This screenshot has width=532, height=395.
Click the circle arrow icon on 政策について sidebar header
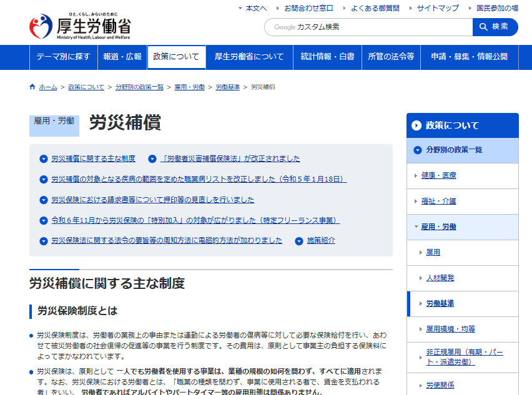415,125
